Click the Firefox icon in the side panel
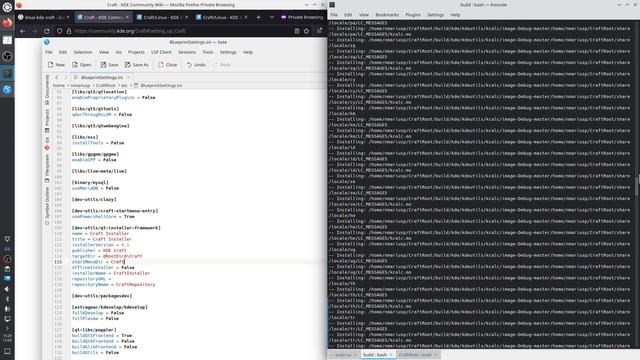The width and height of the screenshot is (640, 360). [x=7, y=23]
